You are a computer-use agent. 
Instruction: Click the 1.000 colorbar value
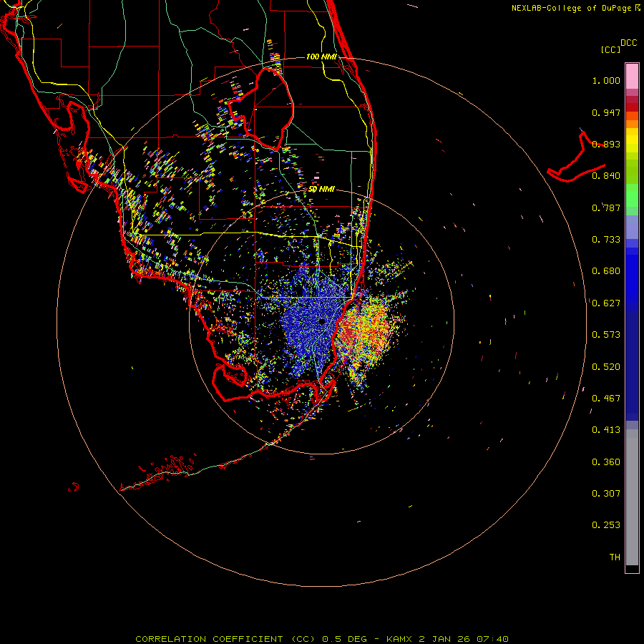click(606, 80)
